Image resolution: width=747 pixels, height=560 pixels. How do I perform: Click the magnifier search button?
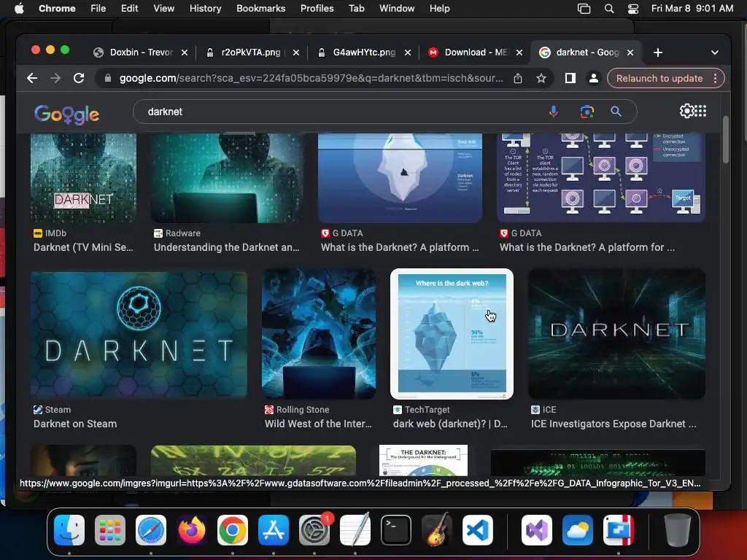[616, 112]
